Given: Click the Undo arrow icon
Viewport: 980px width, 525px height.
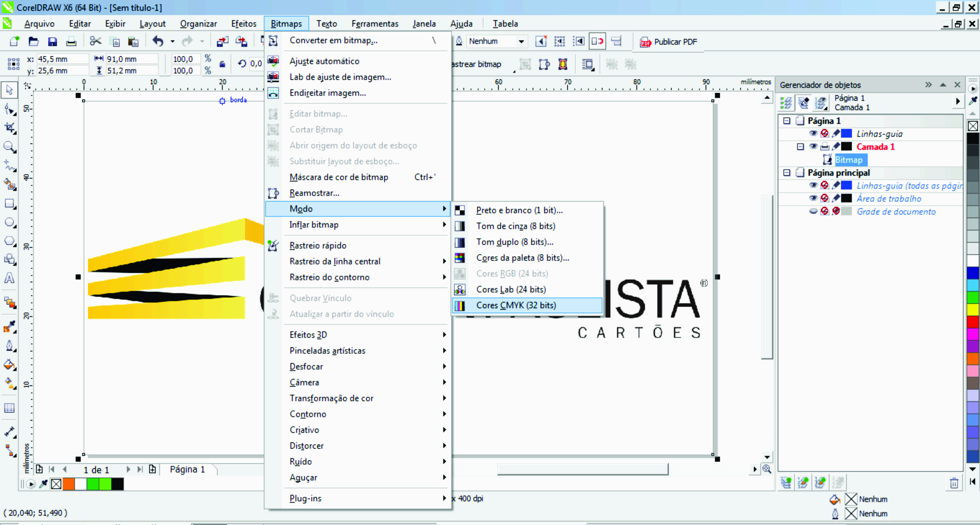Looking at the screenshot, I should pos(158,41).
